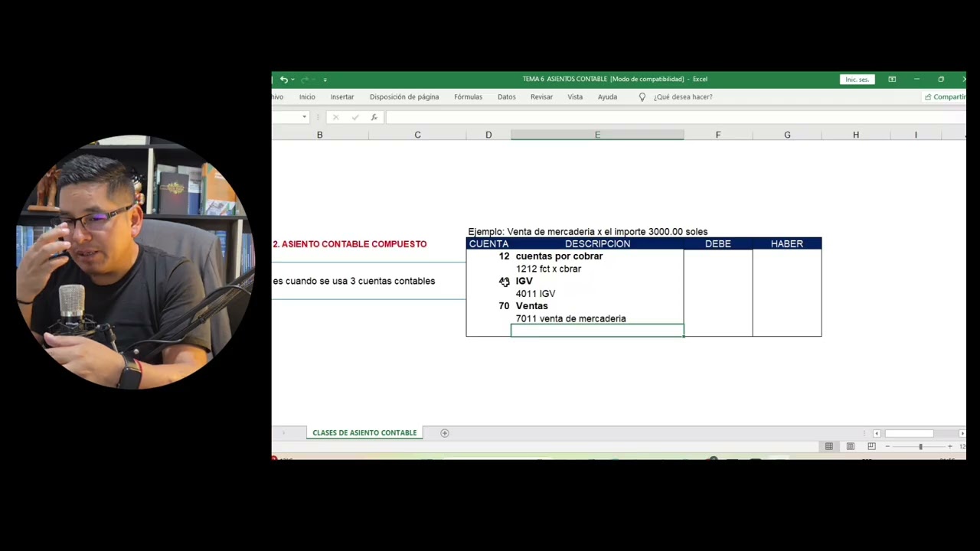The image size is (980, 551).
Task: Click the HABER header cell
Action: click(787, 243)
